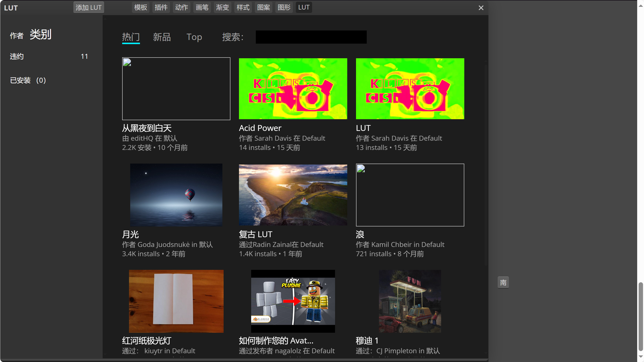Select the 图案 (Patterns) section

point(263,7)
